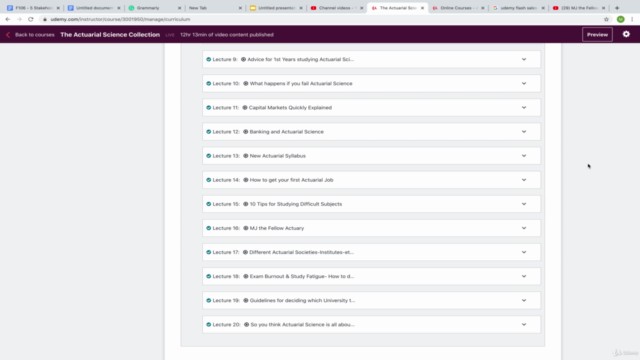640x360 pixels.
Task: Expand the Lecture 13 row chevron
Action: (524, 156)
